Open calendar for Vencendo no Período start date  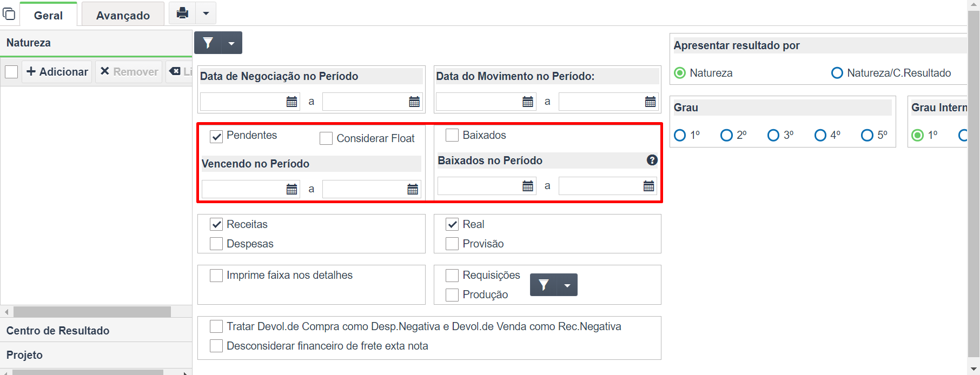pos(292,189)
